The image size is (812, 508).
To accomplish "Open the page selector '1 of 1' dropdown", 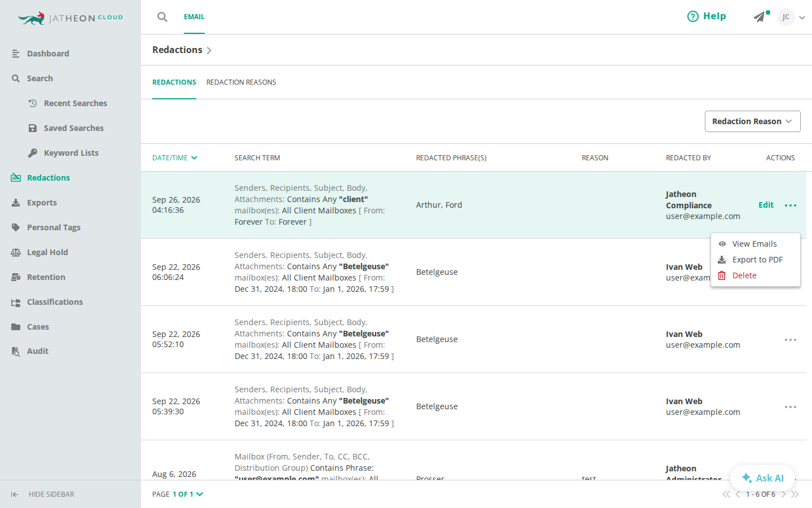I will pyautogui.click(x=188, y=494).
